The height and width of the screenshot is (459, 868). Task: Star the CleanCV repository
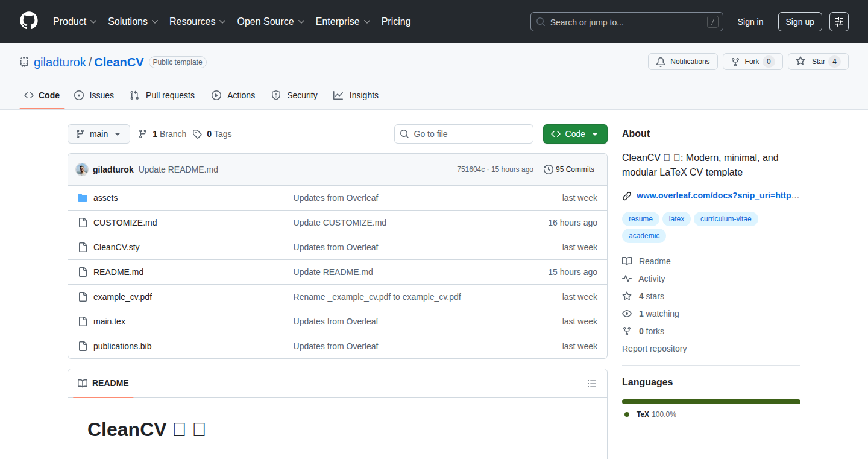pyautogui.click(x=818, y=62)
